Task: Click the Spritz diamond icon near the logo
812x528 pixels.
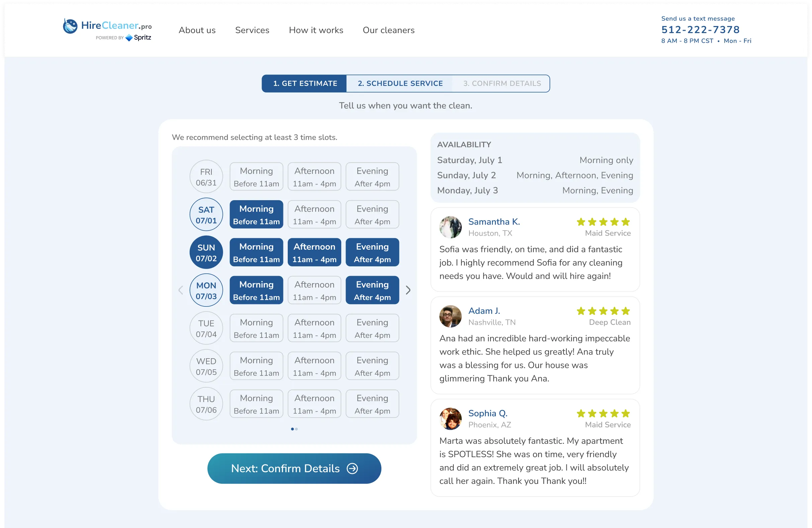Action: [128, 38]
